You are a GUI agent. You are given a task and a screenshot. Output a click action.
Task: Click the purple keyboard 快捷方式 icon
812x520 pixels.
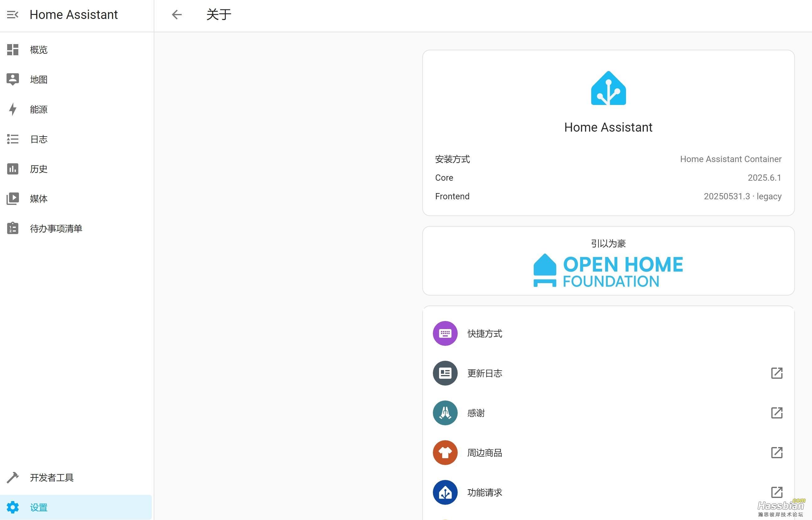pyautogui.click(x=445, y=333)
